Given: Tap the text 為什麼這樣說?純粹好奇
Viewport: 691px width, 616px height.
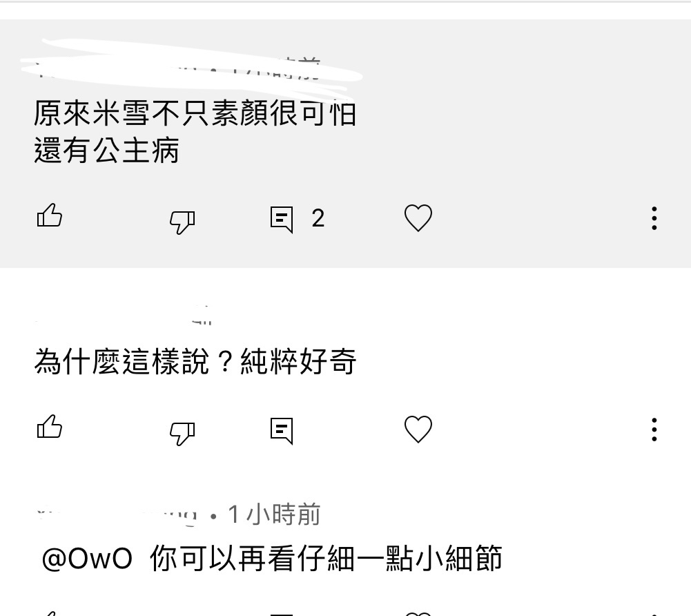Looking at the screenshot, I should 195,362.
